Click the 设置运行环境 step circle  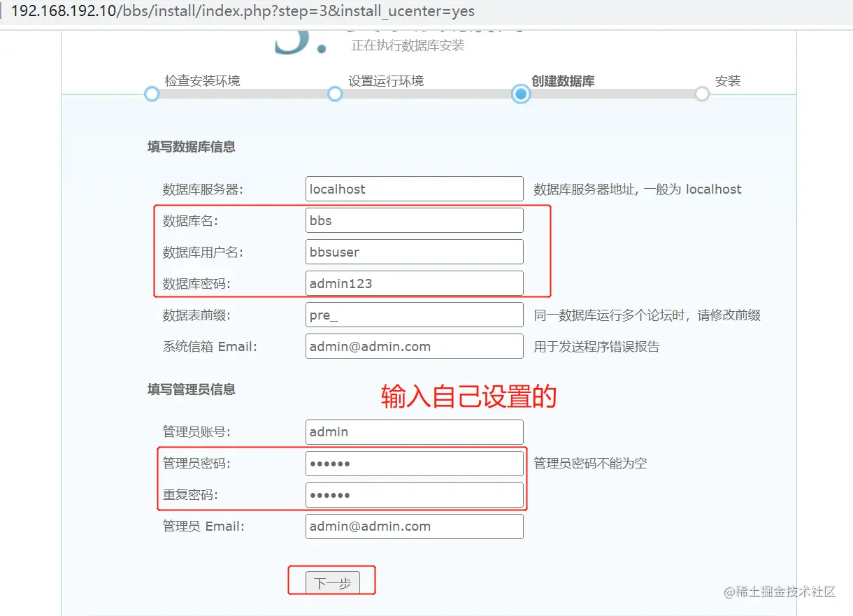335,94
